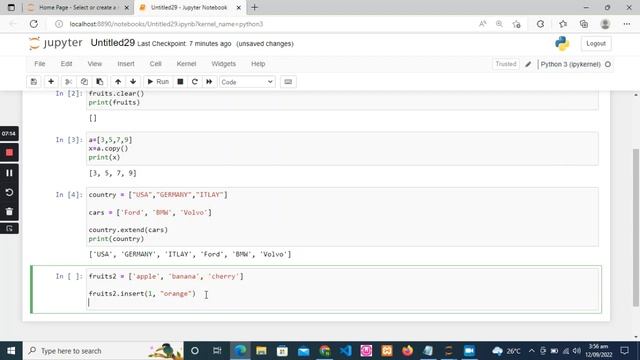This screenshot has height=360, width=640.
Task: Click the Windows taskbar search box
Action: click(x=103, y=351)
